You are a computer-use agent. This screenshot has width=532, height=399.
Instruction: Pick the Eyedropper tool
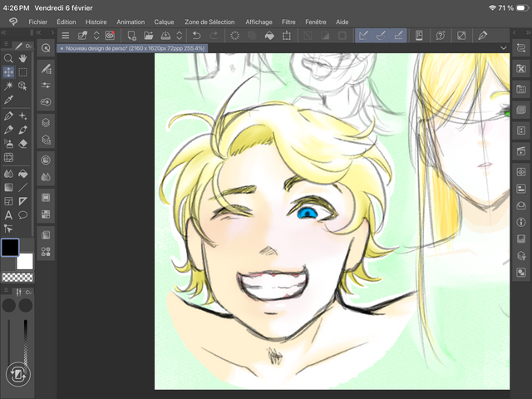pos(8,100)
